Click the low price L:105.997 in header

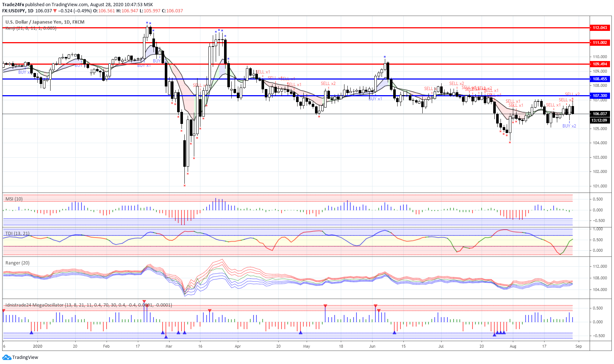[150, 11]
